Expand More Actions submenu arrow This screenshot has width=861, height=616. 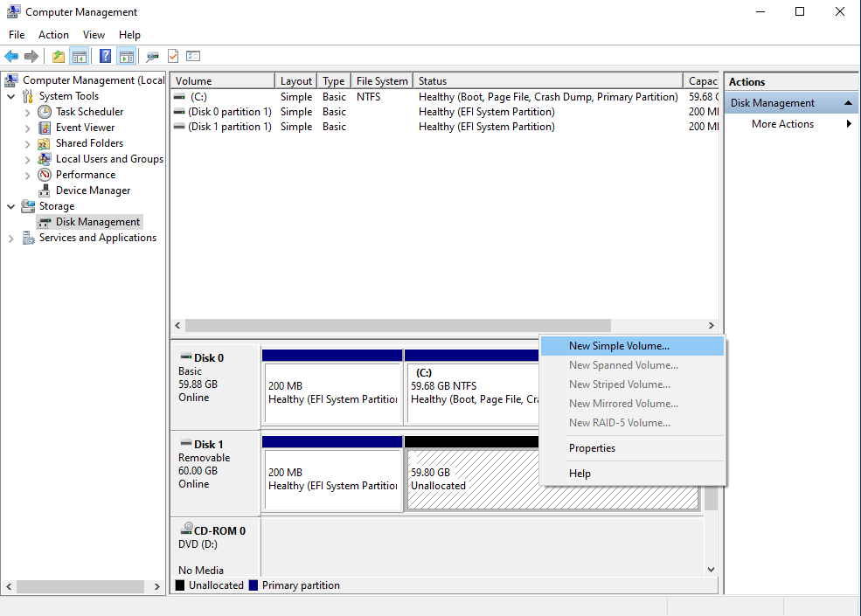849,124
